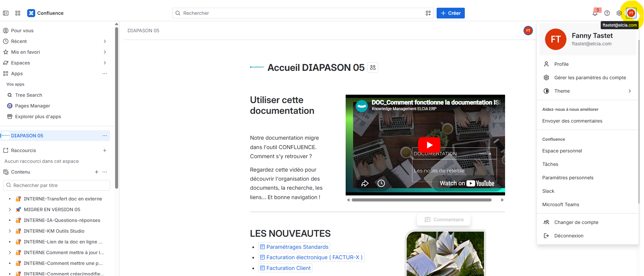
Task: Open Profile from account menu
Action: [x=588, y=64]
